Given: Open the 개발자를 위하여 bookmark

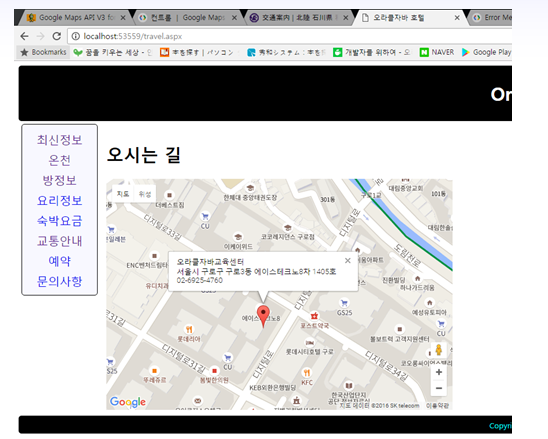Looking at the screenshot, I should [x=372, y=52].
